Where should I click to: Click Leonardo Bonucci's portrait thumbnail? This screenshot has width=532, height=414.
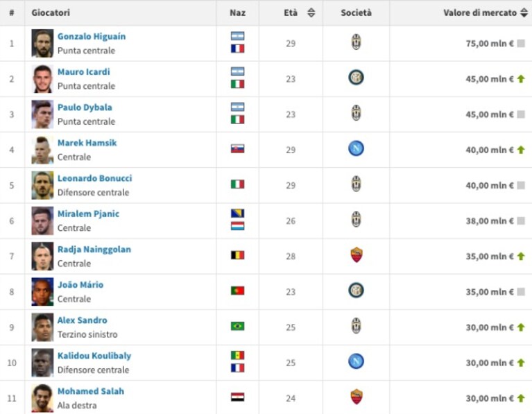click(42, 185)
